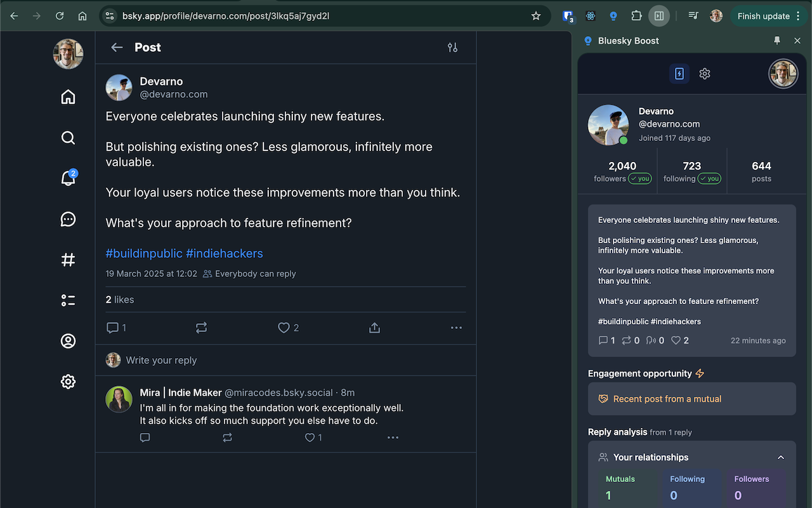Click the #indiehackers hashtag
Screen dimensions: 812x508
click(224, 253)
